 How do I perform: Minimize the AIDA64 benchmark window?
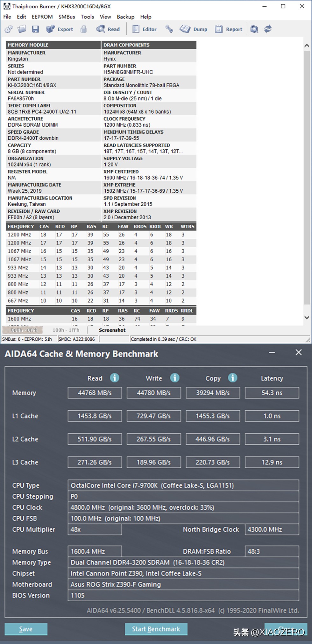(x=272, y=352)
